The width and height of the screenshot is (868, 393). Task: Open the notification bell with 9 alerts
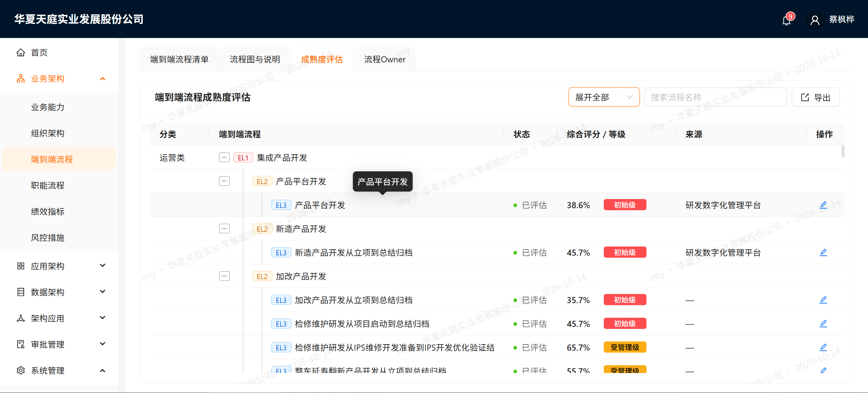click(787, 20)
